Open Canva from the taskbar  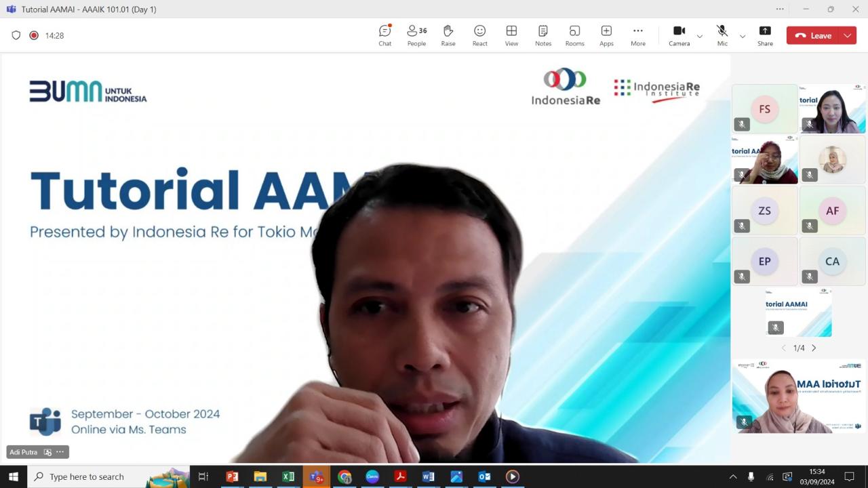[372, 476]
